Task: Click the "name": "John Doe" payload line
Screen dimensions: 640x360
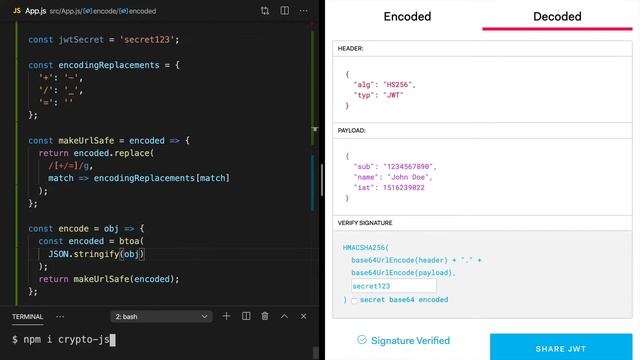Action: (x=393, y=177)
